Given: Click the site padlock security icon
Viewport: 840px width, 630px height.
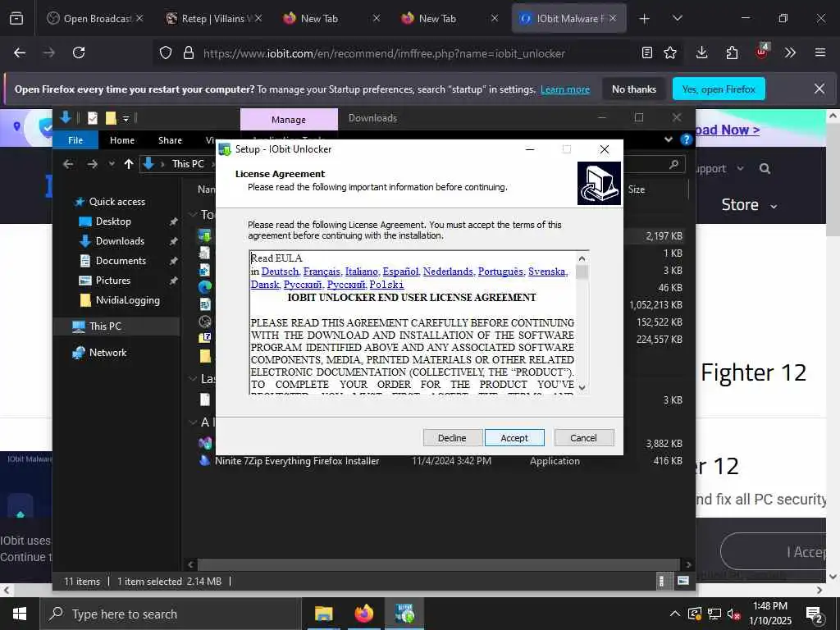Looking at the screenshot, I should (x=188, y=53).
